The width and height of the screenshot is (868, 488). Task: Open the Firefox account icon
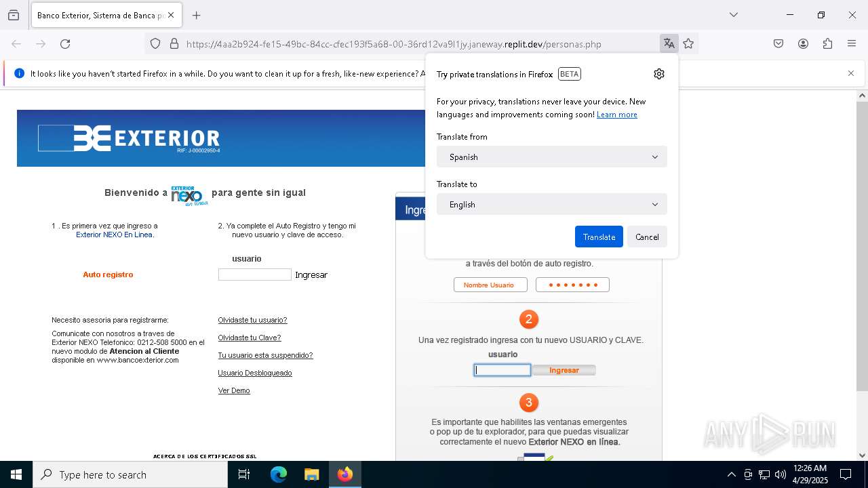(803, 44)
